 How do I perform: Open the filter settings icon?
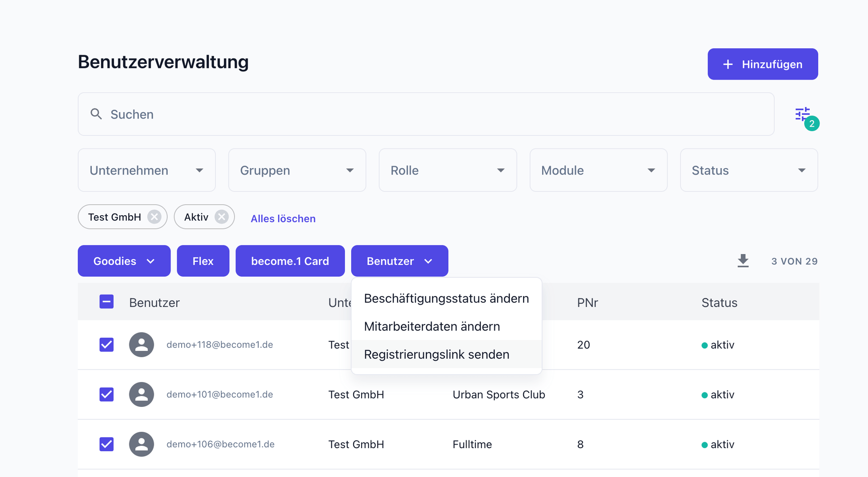[x=802, y=114]
